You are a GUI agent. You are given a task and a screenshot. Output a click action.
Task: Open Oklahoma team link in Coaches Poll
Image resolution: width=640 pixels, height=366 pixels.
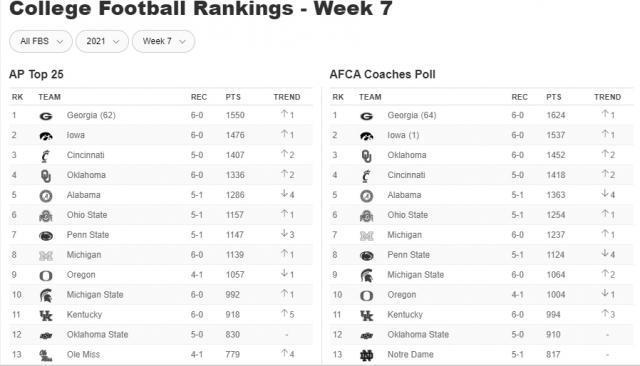pyautogui.click(x=407, y=155)
